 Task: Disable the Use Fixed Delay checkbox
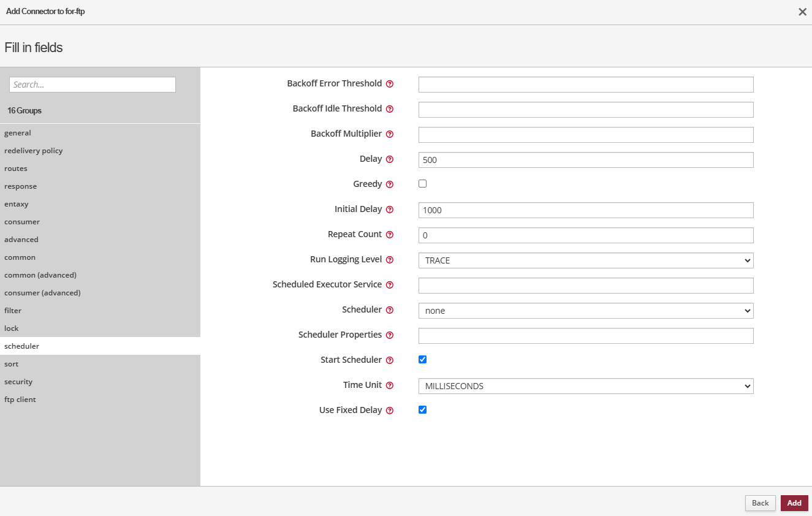point(422,410)
